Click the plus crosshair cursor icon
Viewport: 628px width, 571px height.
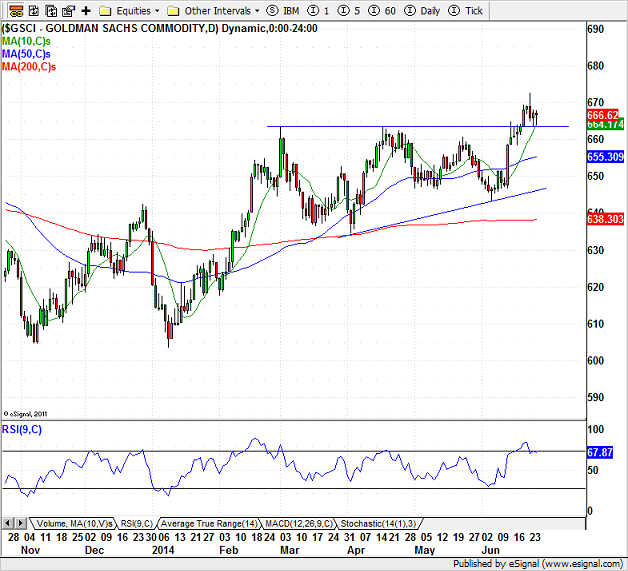click(86, 11)
